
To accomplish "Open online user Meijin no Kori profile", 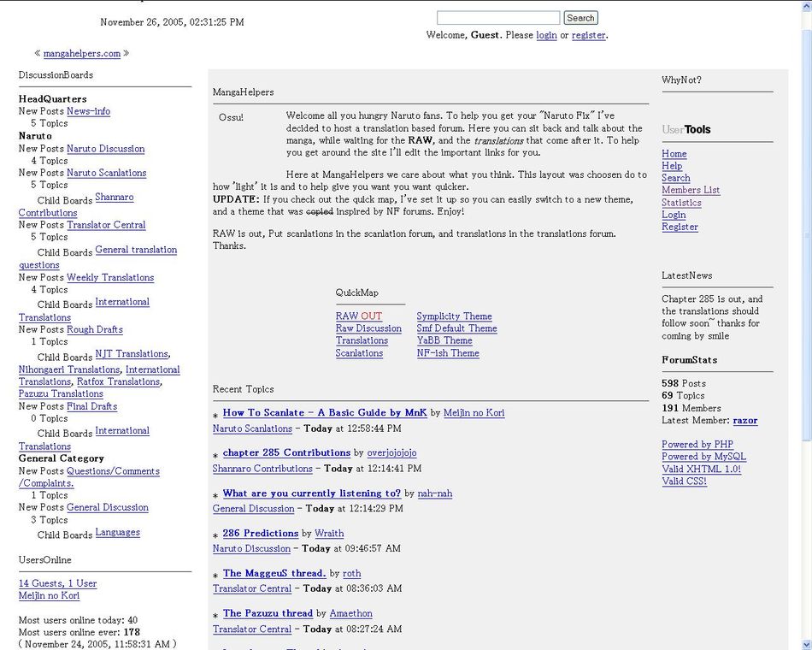I will [50, 595].
